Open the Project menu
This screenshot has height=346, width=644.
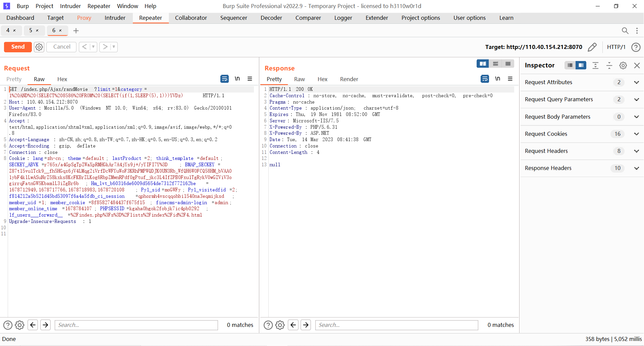pyautogui.click(x=44, y=6)
